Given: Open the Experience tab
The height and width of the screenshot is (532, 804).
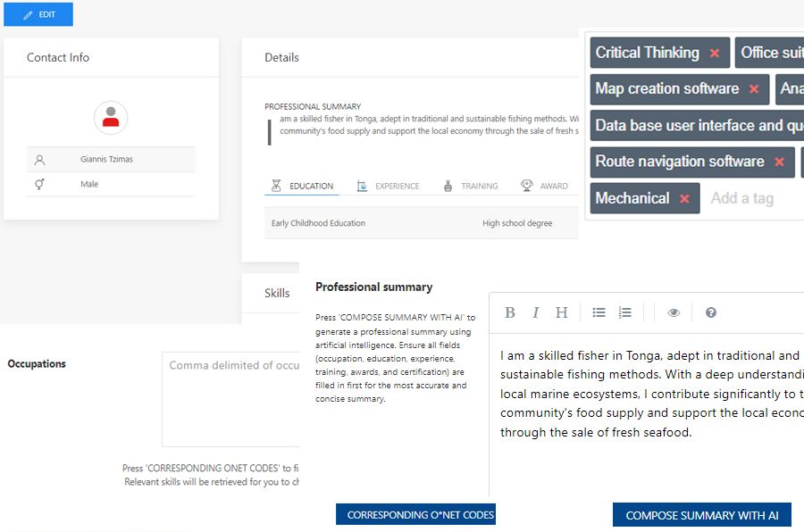Looking at the screenshot, I should pyautogui.click(x=388, y=186).
